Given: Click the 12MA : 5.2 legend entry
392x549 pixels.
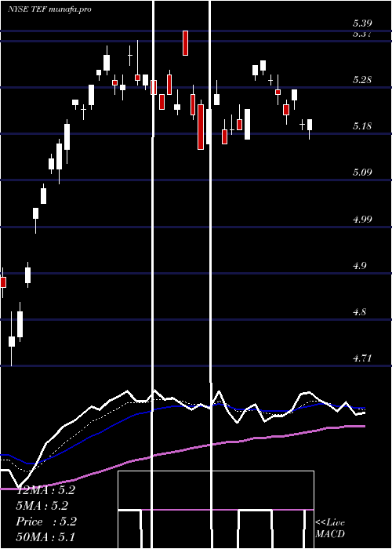Looking at the screenshot, I should [45, 490].
